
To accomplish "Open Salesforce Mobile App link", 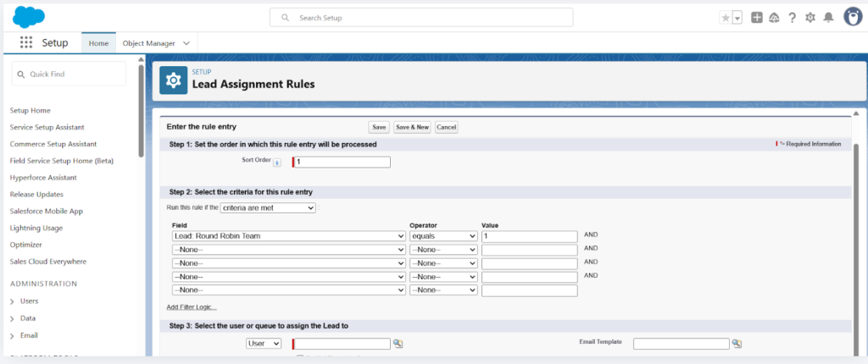I will [x=46, y=212].
